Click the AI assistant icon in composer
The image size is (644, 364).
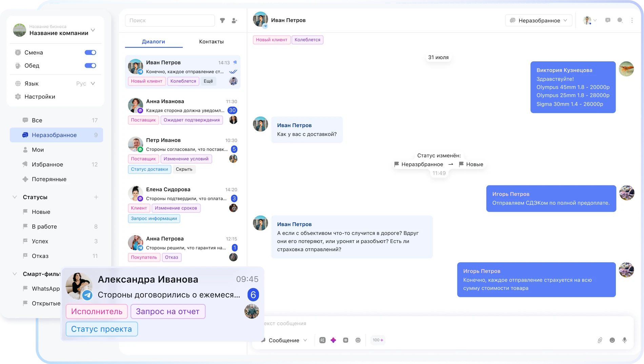(x=322, y=340)
